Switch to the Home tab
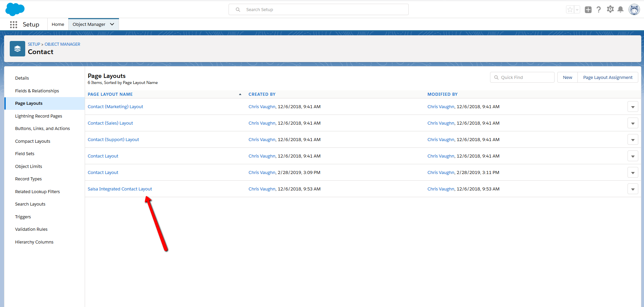This screenshot has width=644, height=307. 57,24
